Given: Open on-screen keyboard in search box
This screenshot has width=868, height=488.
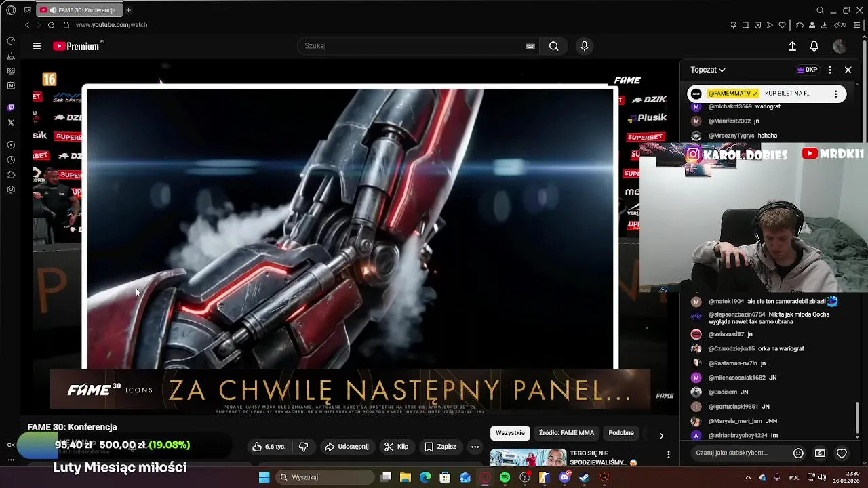Looking at the screenshot, I should coord(530,46).
